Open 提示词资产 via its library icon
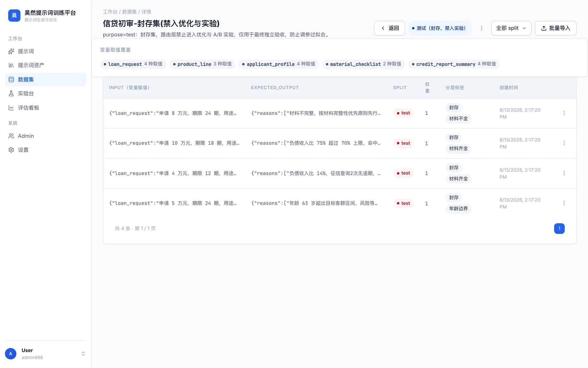Image resolution: width=588 pixels, height=368 pixels. tap(11, 65)
